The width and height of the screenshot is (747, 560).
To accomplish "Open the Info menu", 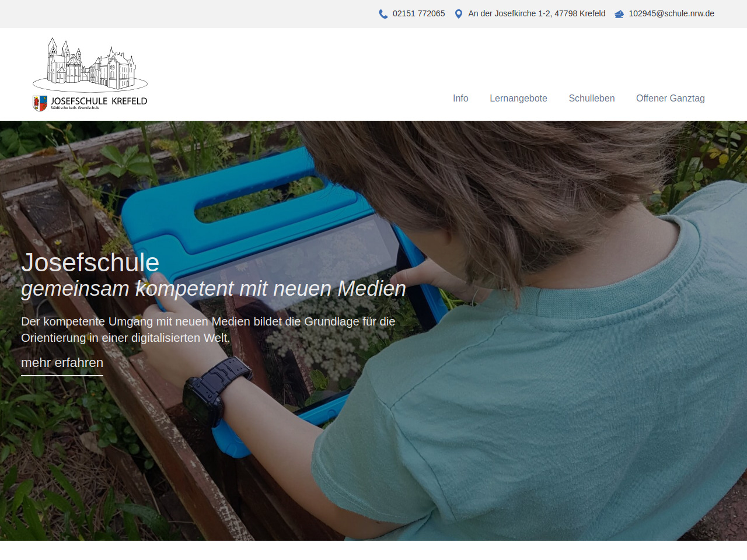I will point(460,98).
